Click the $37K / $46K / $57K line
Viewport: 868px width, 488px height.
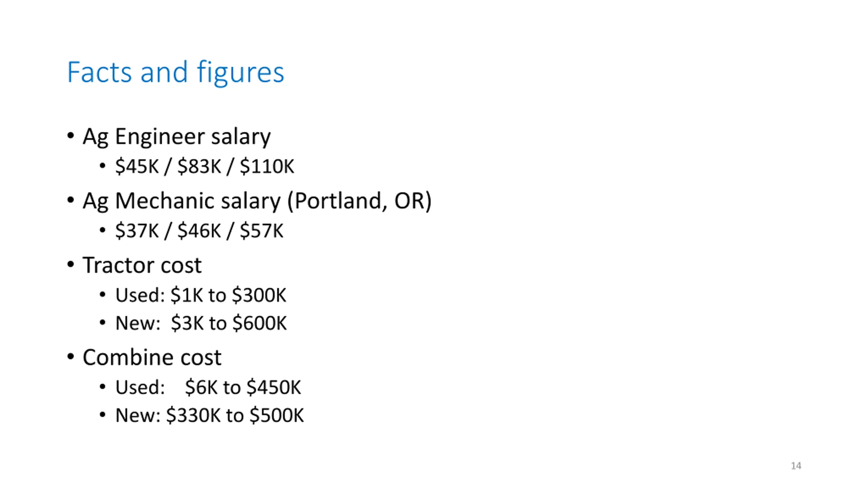click(x=199, y=231)
